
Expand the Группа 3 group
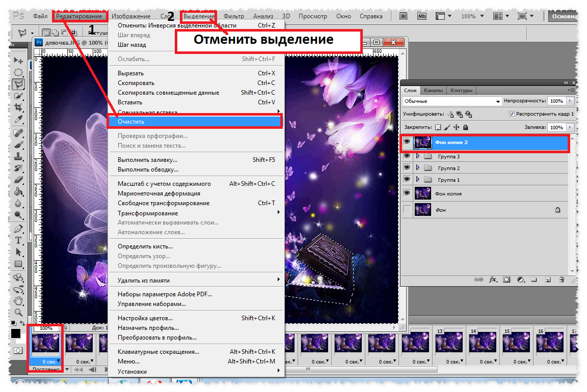pyautogui.click(x=418, y=156)
